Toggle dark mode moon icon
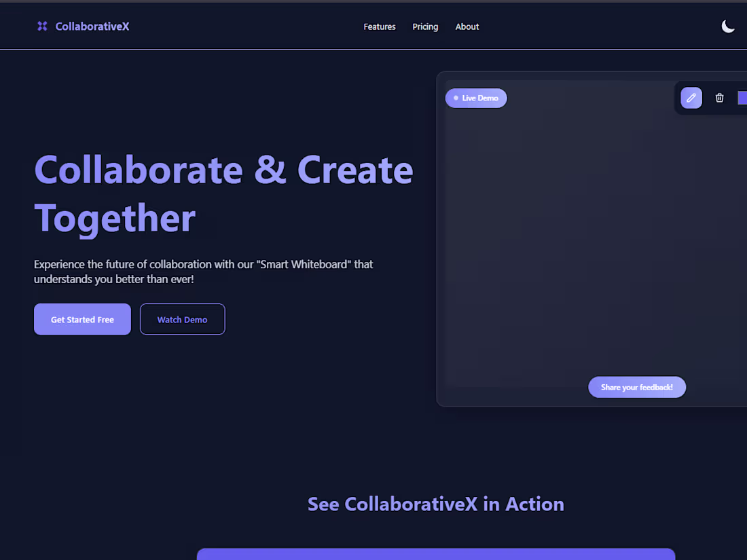This screenshot has width=747, height=560. [727, 26]
